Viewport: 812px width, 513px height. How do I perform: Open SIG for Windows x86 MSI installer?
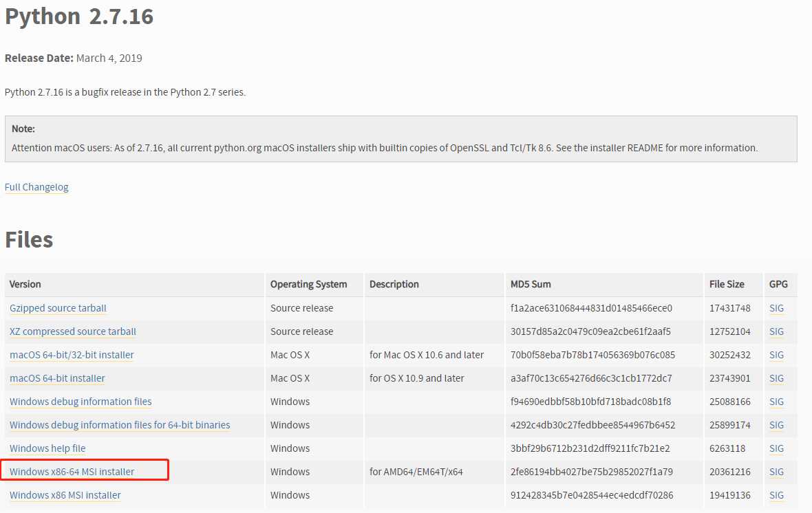[776, 495]
